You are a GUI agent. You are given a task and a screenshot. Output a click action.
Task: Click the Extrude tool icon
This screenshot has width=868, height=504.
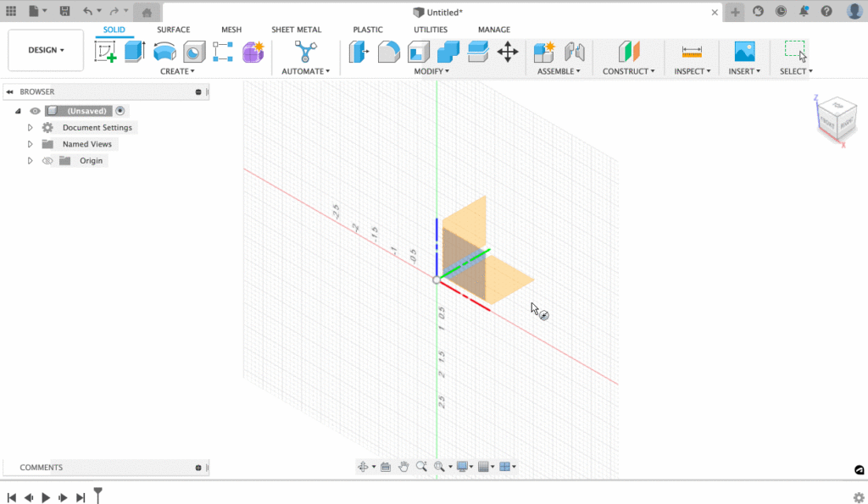point(135,52)
